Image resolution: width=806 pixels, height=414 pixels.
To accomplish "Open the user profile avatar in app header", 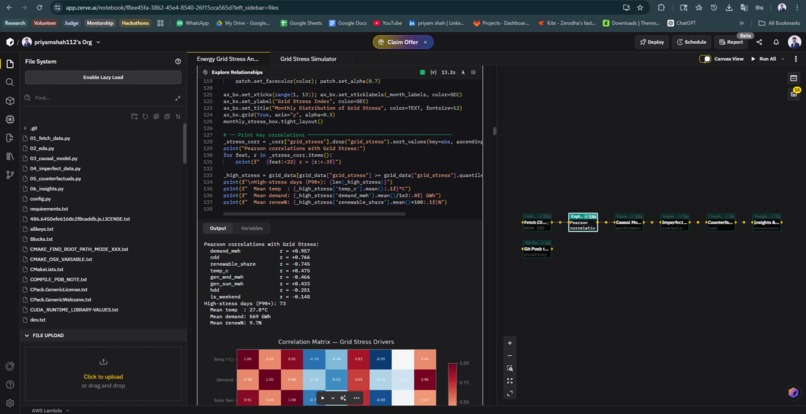I will click(794, 42).
